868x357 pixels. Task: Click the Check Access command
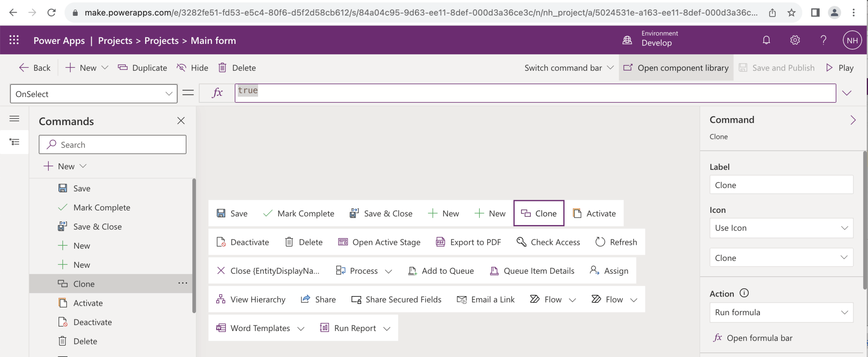point(548,242)
